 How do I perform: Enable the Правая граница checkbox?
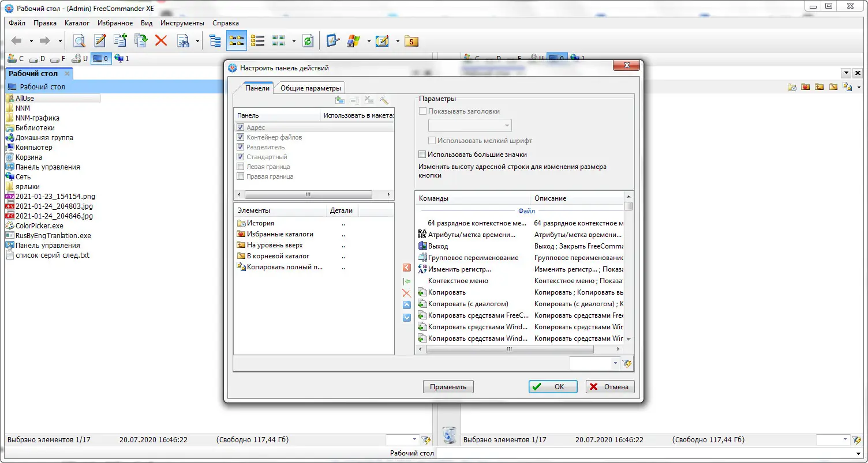(241, 176)
